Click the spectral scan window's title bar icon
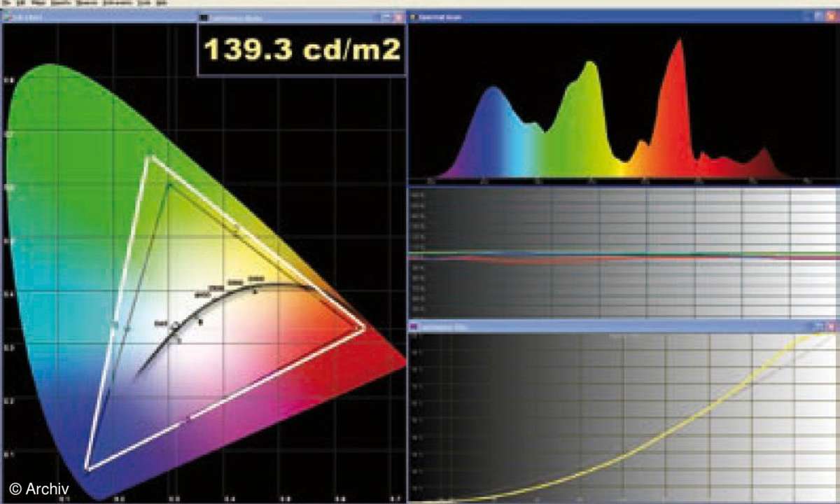 [x=412, y=16]
